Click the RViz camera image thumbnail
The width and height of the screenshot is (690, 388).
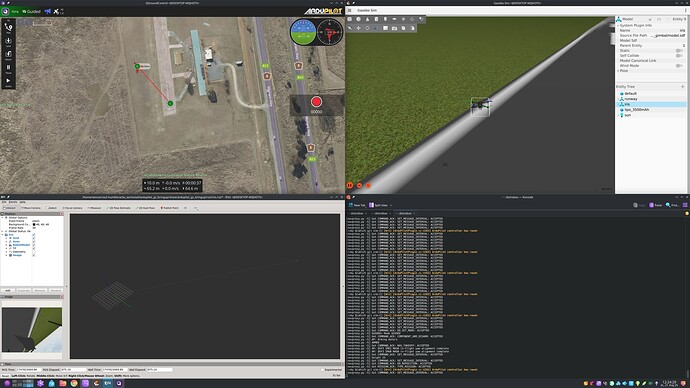tap(32, 329)
